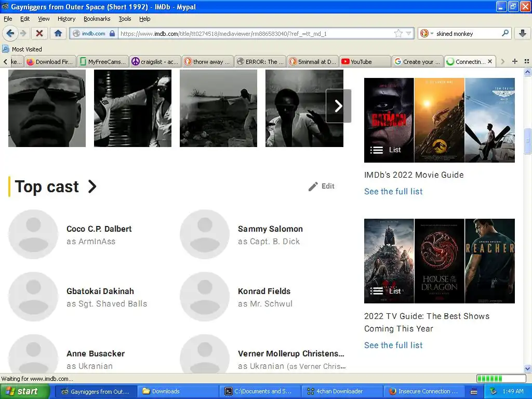The image size is (532, 399).
Task: Switch to the MyFreeCams tab
Action: (x=103, y=61)
